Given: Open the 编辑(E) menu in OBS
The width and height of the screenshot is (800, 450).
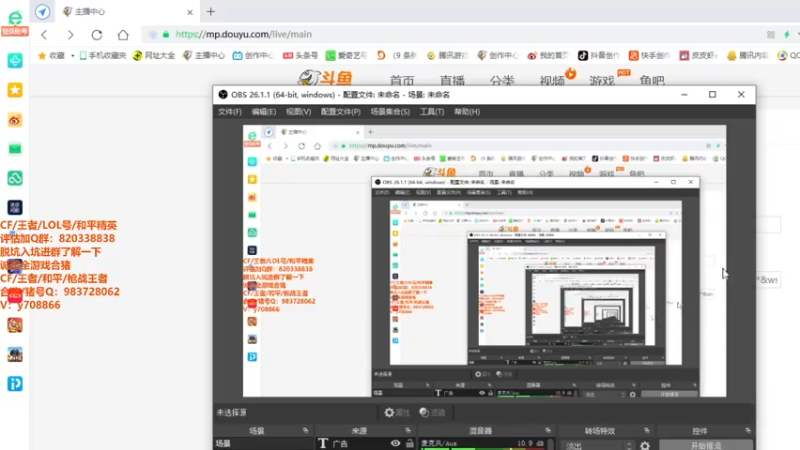Looking at the screenshot, I should (263, 112).
